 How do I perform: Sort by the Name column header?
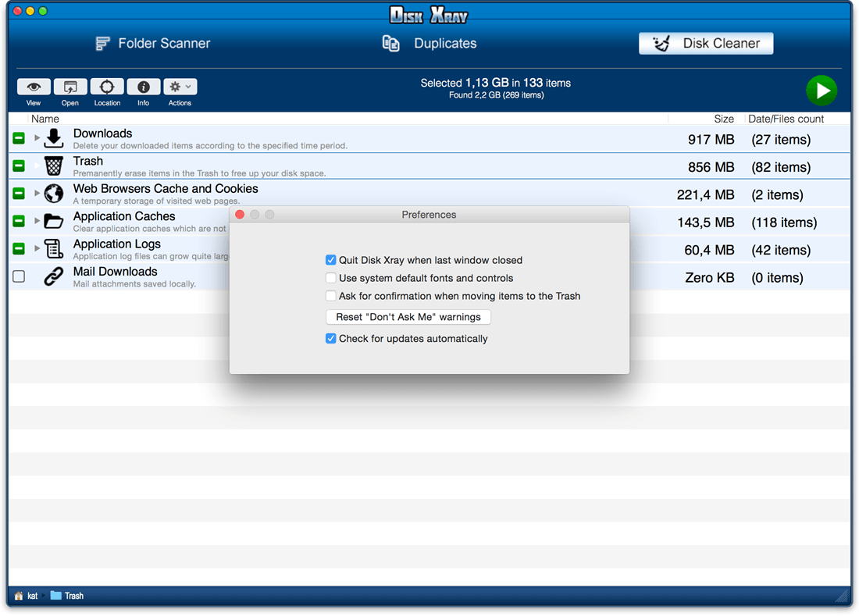point(45,119)
